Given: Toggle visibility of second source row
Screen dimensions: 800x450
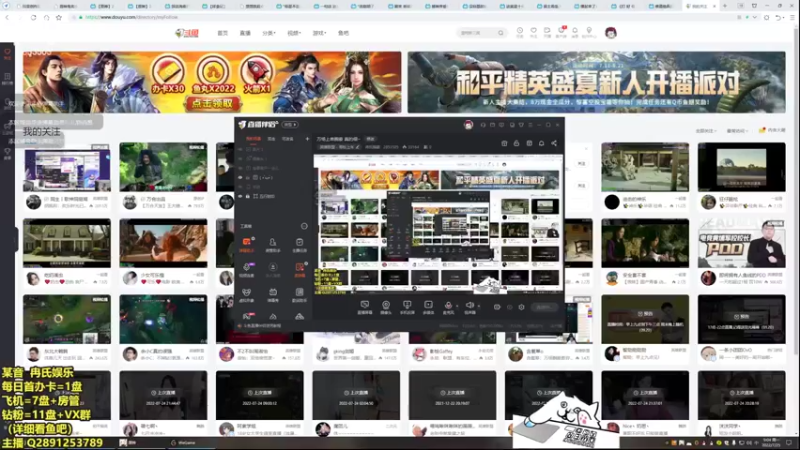Looking at the screenshot, I should (x=240, y=159).
